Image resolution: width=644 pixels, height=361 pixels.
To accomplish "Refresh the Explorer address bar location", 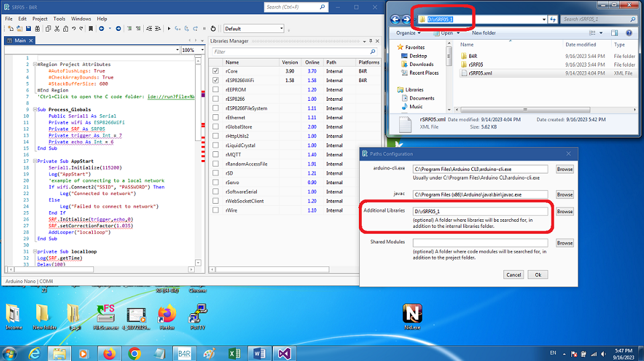I will pos(553,19).
